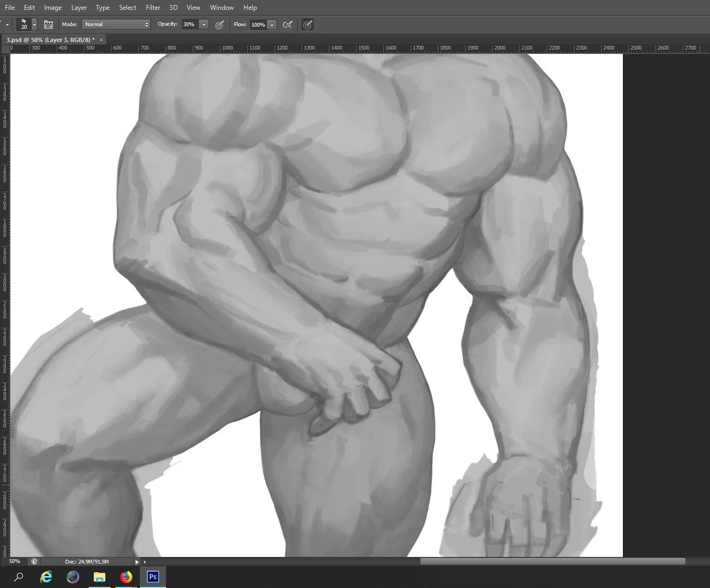
Task: Toggle the Brush panel icon
Action: point(48,24)
